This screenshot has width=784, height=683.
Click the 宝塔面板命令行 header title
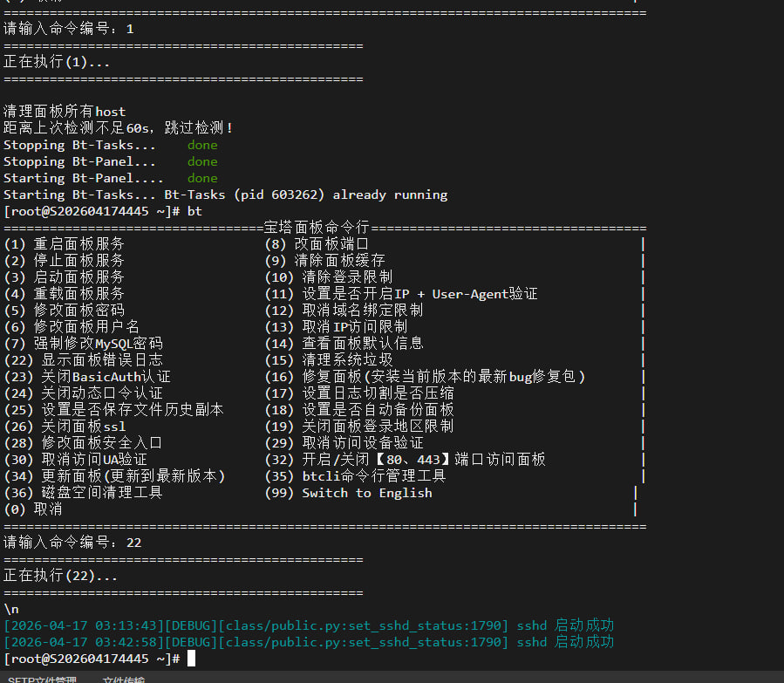point(317,228)
